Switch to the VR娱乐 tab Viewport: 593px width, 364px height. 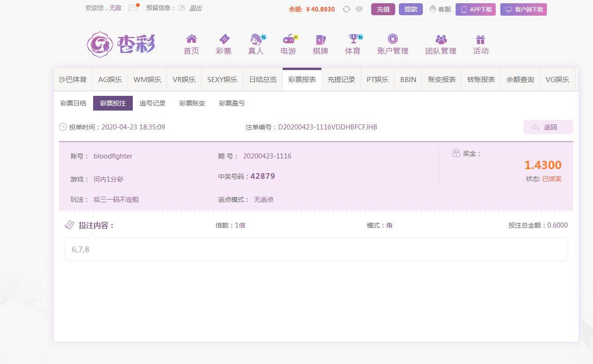(x=184, y=79)
